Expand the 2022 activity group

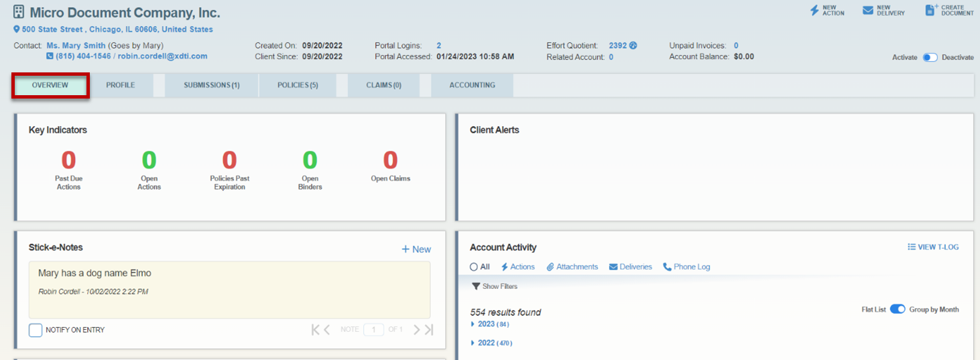(473, 343)
